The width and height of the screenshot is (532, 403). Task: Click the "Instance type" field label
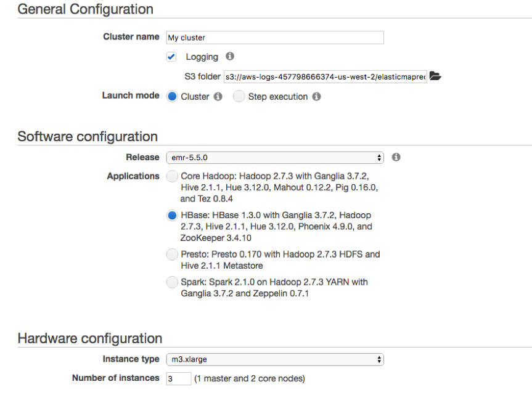coord(131,359)
